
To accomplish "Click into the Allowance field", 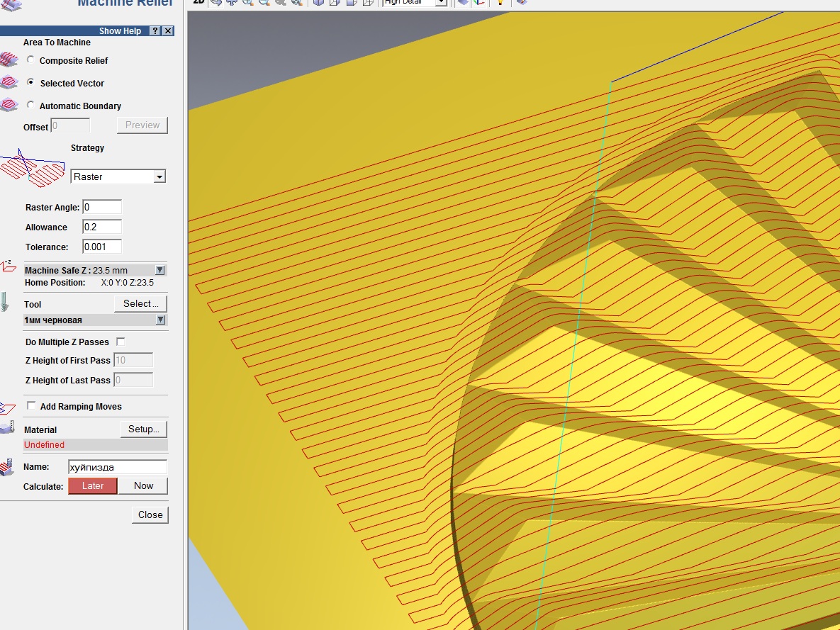I will click(x=102, y=227).
